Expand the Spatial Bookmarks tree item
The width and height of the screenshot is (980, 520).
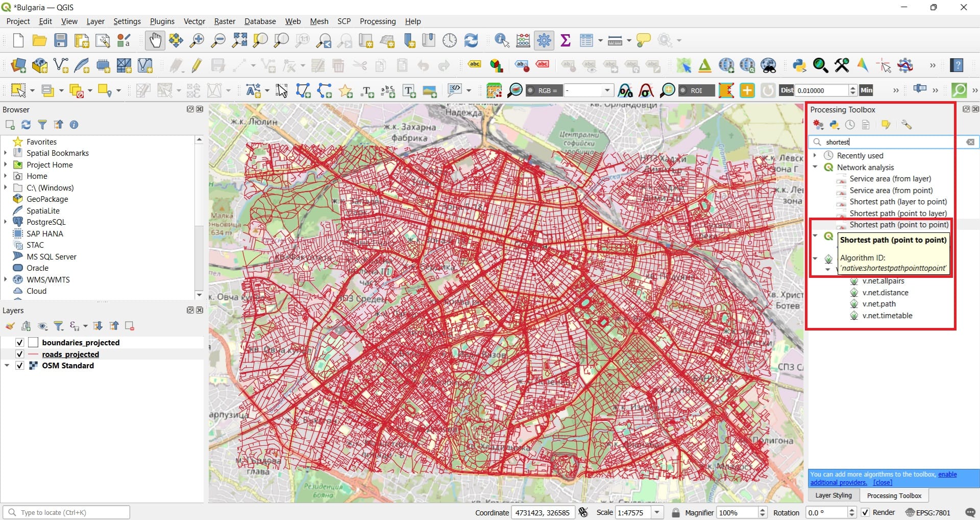pos(6,153)
